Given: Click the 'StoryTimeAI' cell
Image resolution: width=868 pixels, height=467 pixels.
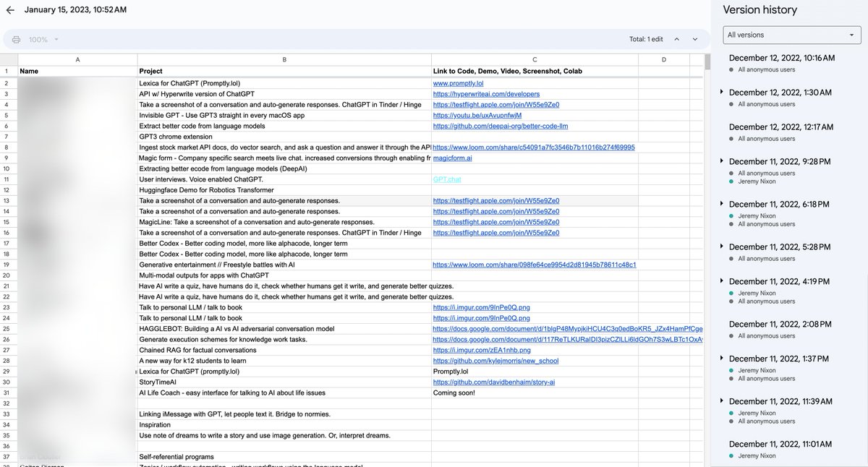Looking at the screenshot, I should coord(284,382).
